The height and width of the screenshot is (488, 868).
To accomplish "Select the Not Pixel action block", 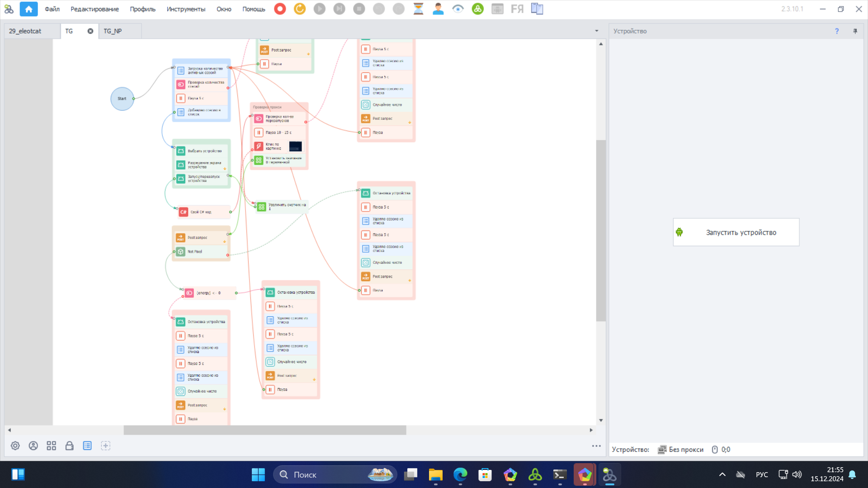I will (202, 252).
